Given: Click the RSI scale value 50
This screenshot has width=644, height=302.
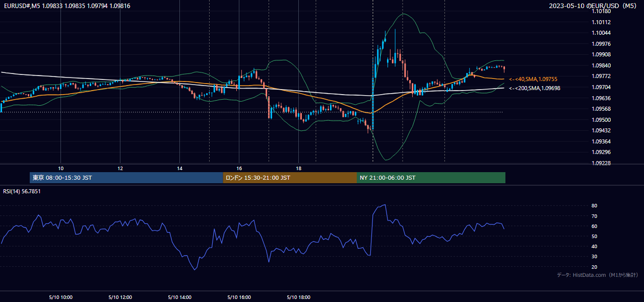Looking at the screenshot, I should 595,237.
